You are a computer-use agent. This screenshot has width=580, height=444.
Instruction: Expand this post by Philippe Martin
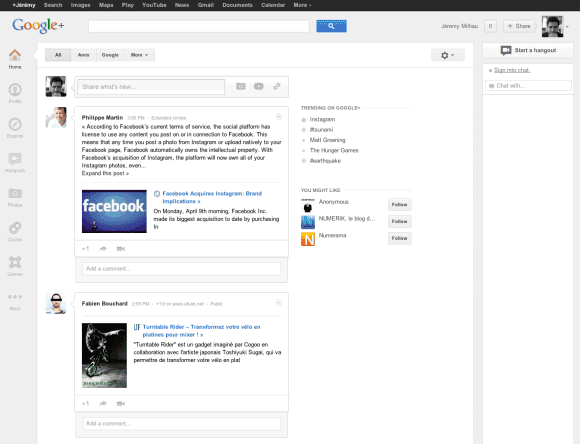click(x=105, y=173)
